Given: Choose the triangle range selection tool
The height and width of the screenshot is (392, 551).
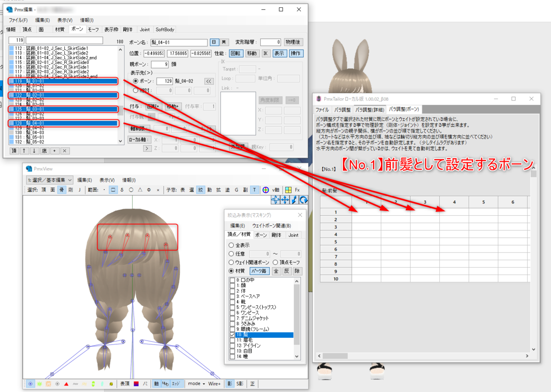Looking at the screenshot, I should [x=140, y=190].
